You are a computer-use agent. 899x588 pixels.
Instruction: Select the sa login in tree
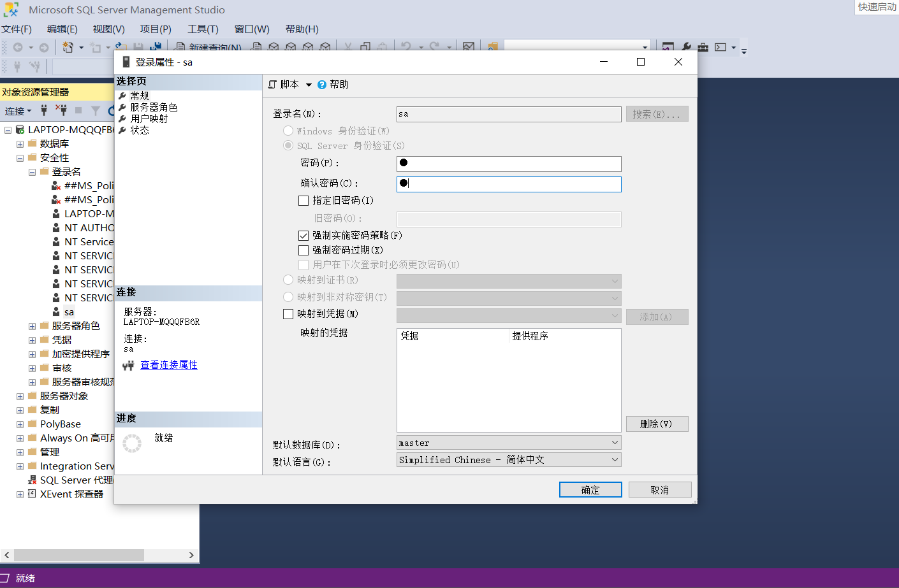69,312
